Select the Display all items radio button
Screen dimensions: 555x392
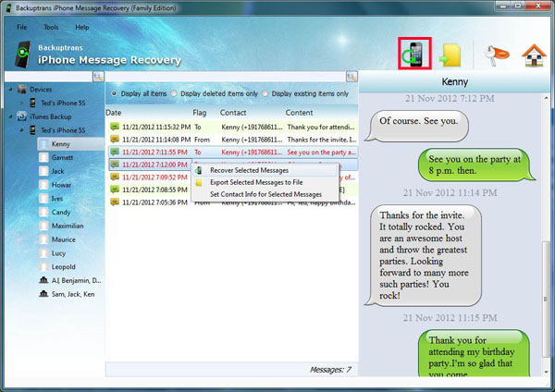click(114, 93)
